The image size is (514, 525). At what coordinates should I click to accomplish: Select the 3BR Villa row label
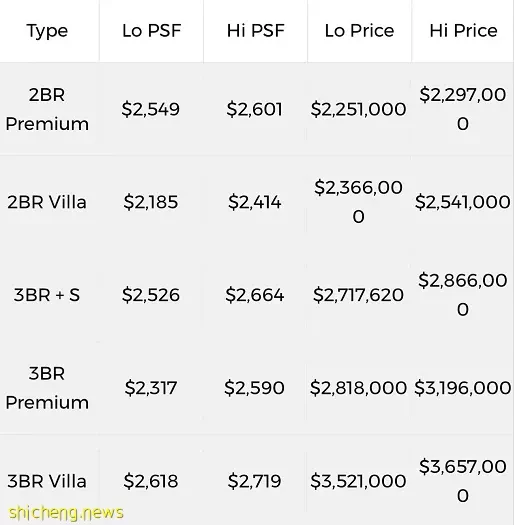[47, 481]
